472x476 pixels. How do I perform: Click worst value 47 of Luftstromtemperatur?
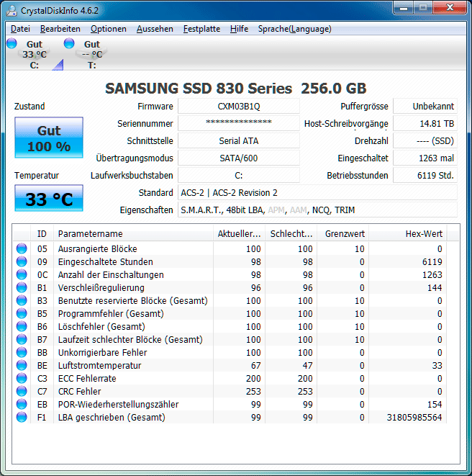pyautogui.click(x=307, y=366)
